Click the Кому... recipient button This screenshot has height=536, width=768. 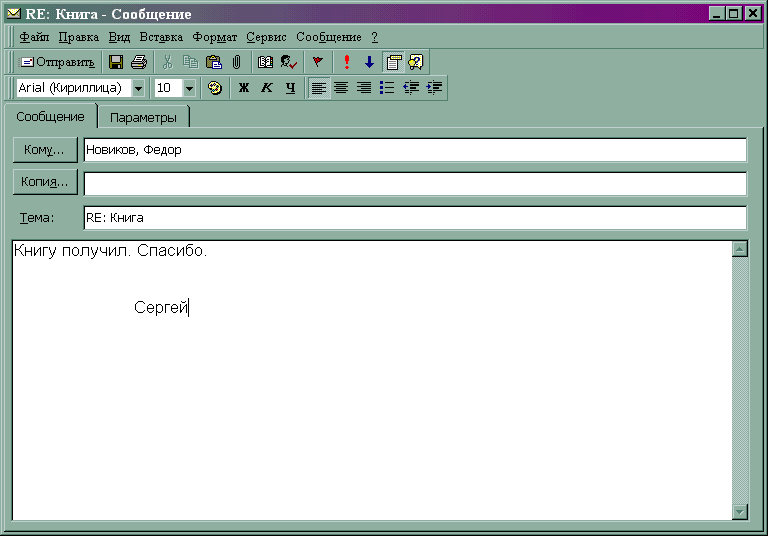click(x=45, y=150)
